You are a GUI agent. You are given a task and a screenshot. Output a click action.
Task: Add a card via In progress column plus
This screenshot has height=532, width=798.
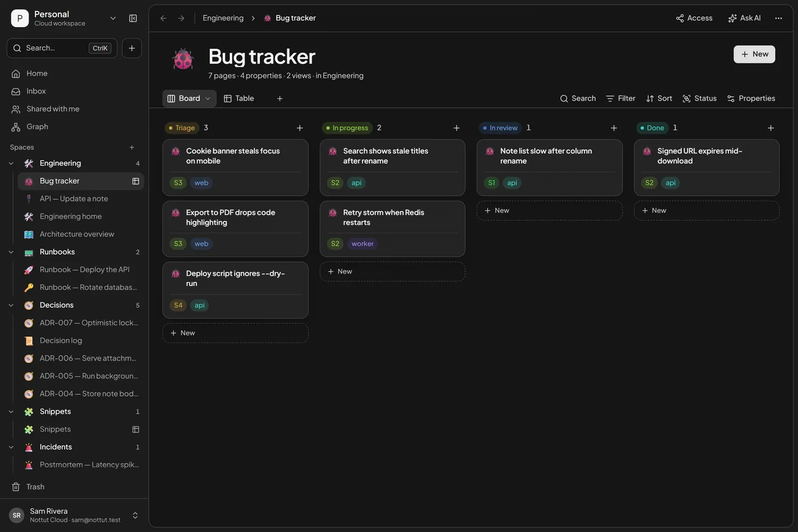pyautogui.click(x=456, y=128)
